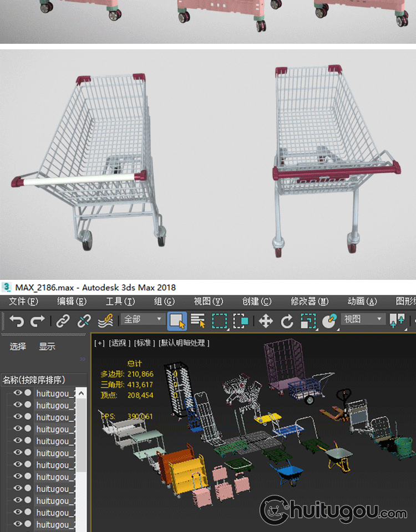
Task: Open the 修改器(M) menu
Action: [310, 301]
